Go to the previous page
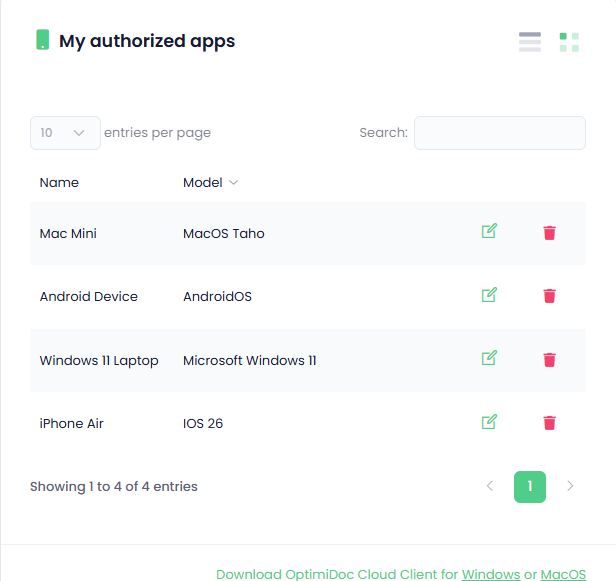616x581 pixels. 490,487
